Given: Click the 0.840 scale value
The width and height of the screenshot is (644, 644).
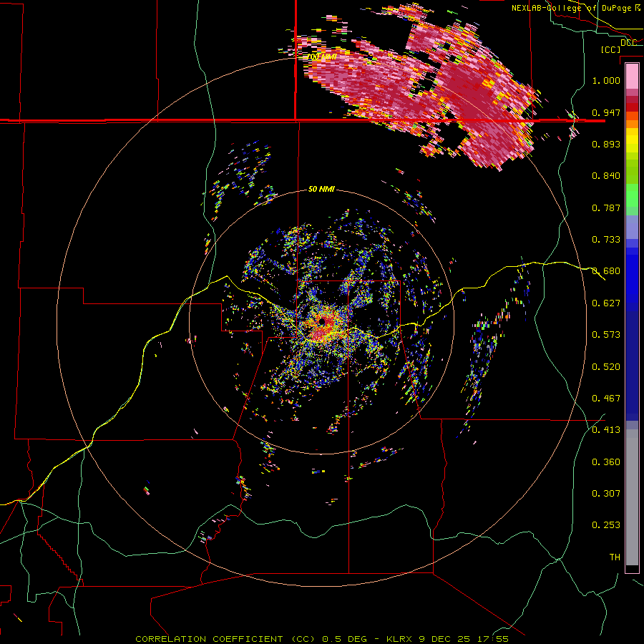Looking at the screenshot, I should 606,176.
